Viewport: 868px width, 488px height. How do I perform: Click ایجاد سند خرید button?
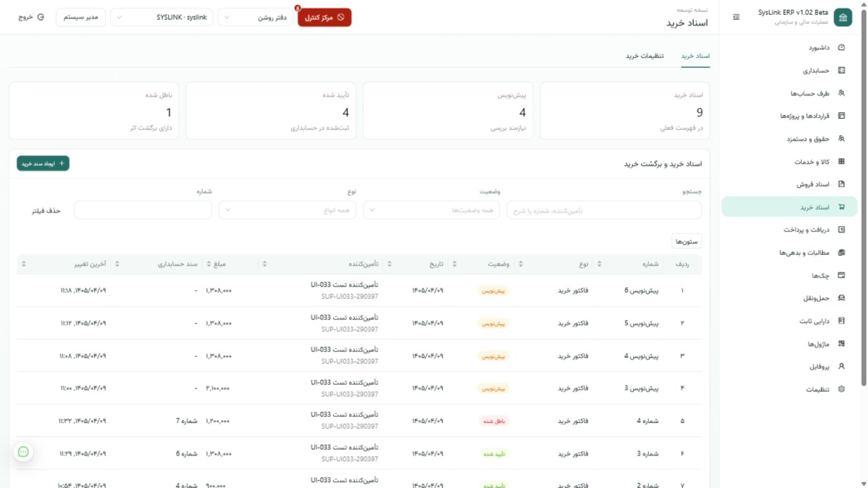[43, 164]
